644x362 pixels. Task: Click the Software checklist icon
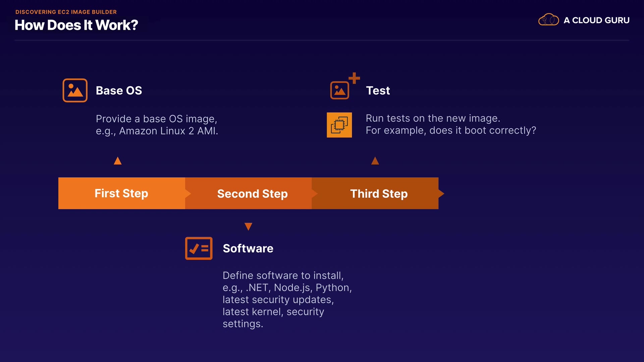click(x=199, y=248)
